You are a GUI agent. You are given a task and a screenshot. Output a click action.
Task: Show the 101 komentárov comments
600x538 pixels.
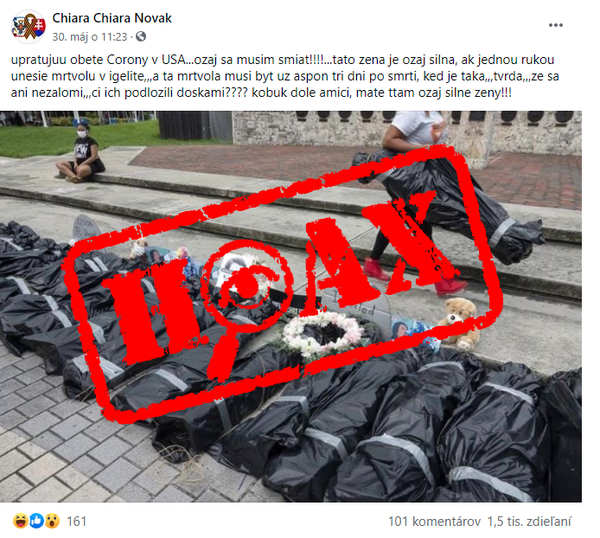(434, 522)
